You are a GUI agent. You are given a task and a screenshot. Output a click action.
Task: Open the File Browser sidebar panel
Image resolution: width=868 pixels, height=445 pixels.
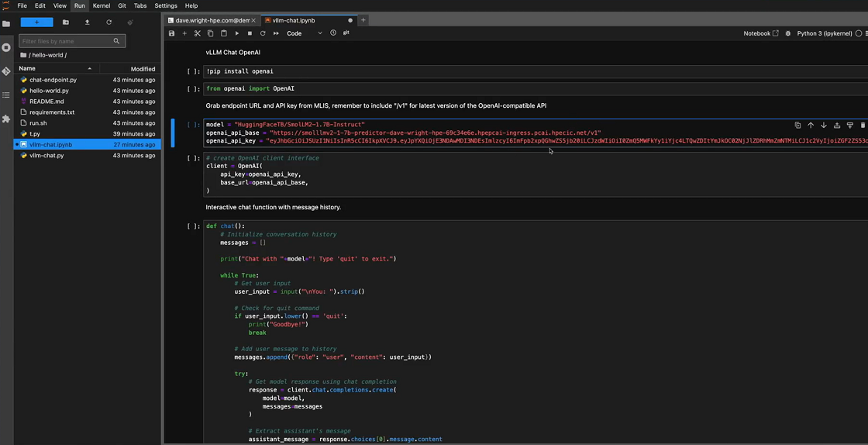point(6,24)
